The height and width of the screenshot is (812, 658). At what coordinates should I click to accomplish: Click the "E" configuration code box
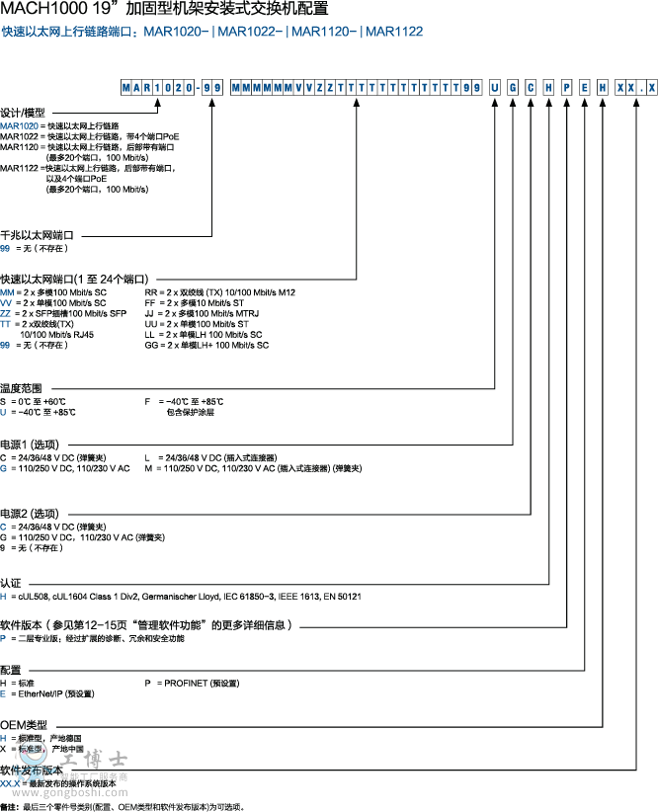pos(585,88)
